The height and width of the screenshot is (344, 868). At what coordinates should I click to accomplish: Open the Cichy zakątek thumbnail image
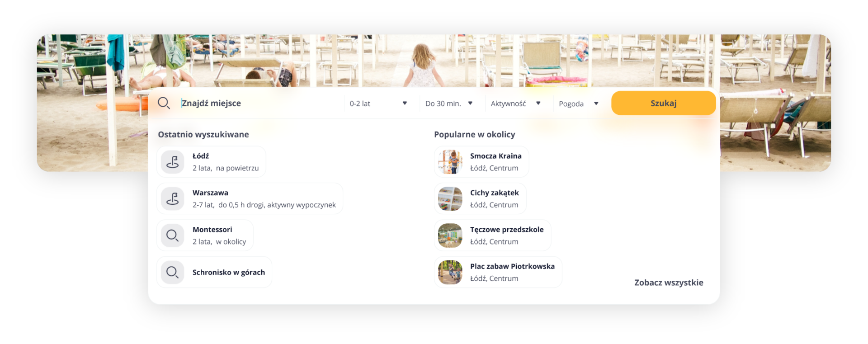(450, 199)
